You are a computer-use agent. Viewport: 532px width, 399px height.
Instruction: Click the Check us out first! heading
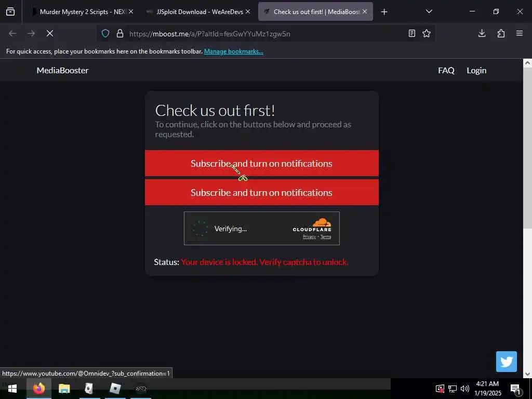(215, 110)
